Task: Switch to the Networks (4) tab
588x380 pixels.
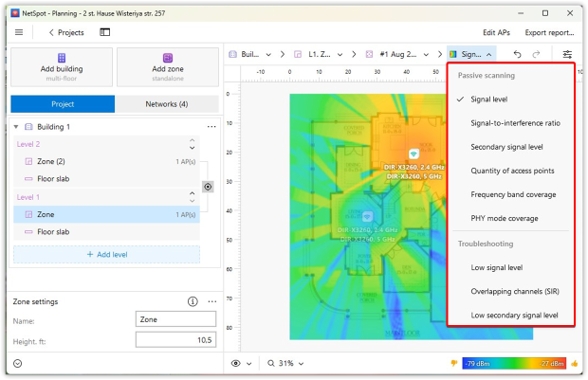Action: coord(167,104)
